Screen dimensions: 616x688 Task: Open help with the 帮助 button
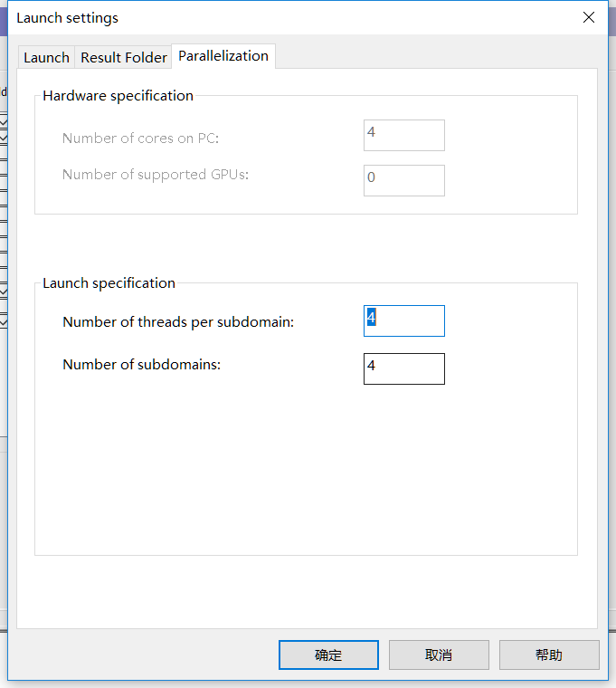[x=549, y=655]
